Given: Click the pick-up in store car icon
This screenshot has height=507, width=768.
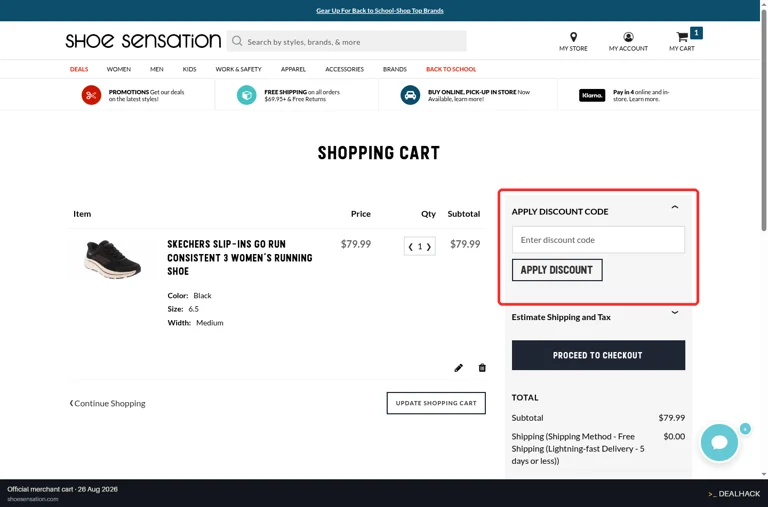Looking at the screenshot, I should coord(410,95).
